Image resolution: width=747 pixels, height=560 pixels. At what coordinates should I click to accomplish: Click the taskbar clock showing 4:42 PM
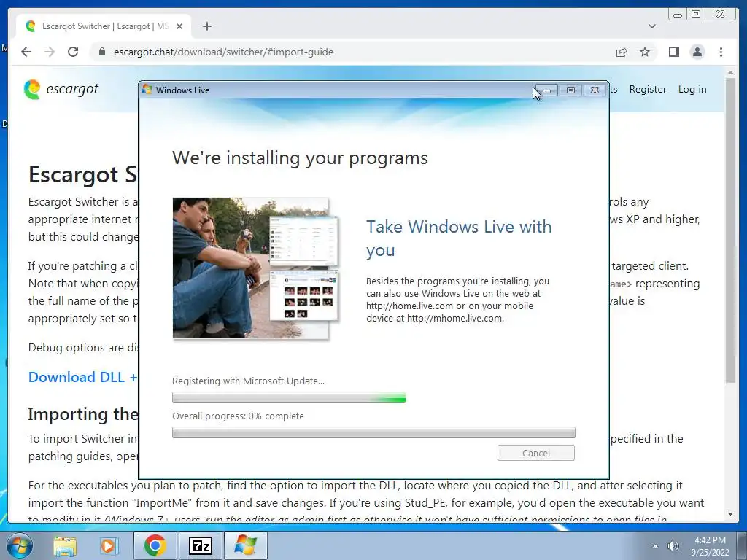click(710, 546)
